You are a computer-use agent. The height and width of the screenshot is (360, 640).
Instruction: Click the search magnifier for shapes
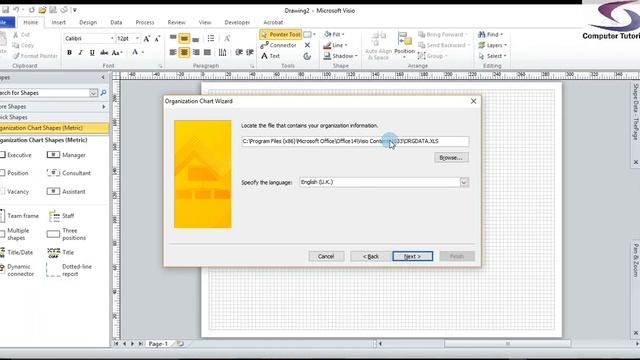click(x=103, y=93)
